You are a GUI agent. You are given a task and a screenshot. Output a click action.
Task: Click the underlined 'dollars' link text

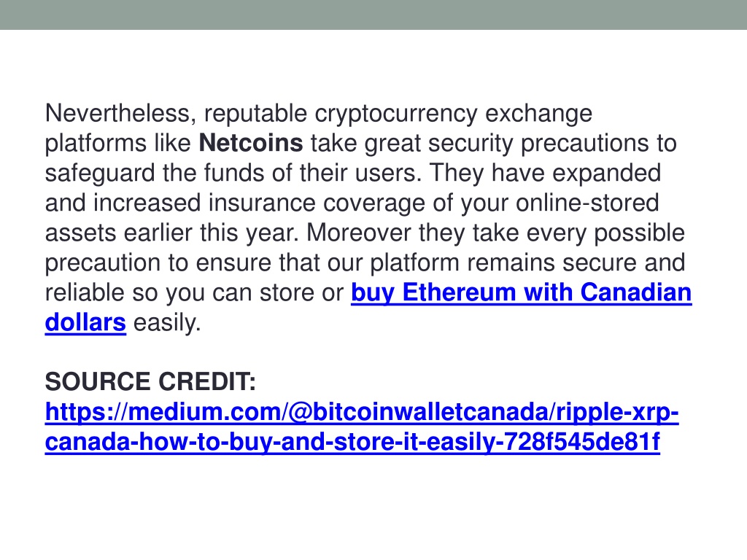pos(85,322)
